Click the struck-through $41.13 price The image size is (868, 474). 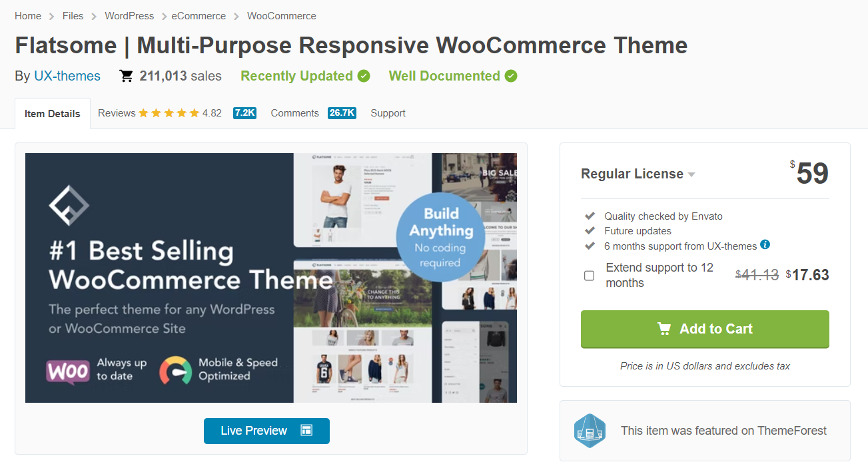coord(757,275)
